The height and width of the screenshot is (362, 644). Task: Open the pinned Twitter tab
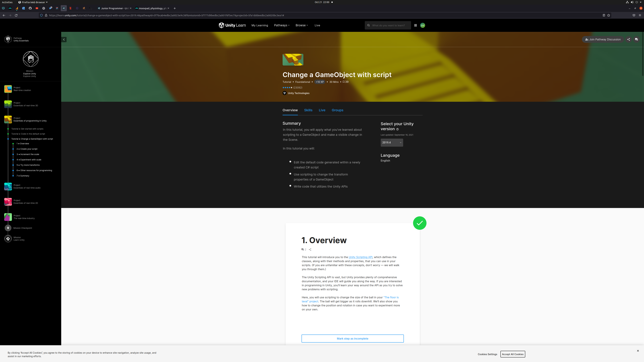[50, 8]
